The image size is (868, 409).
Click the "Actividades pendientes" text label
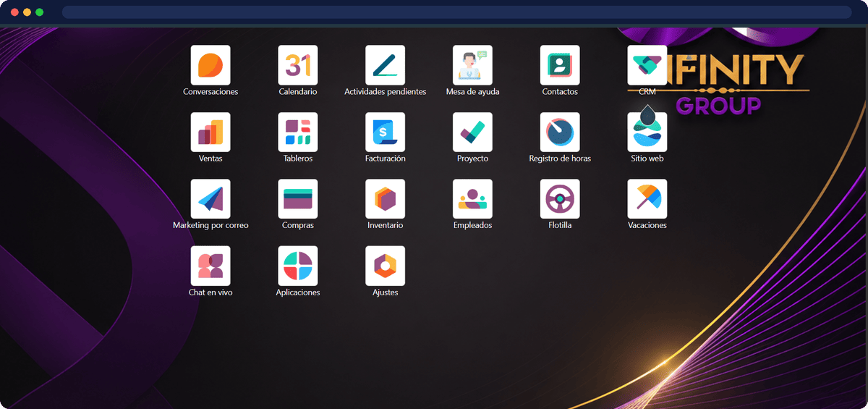click(386, 92)
